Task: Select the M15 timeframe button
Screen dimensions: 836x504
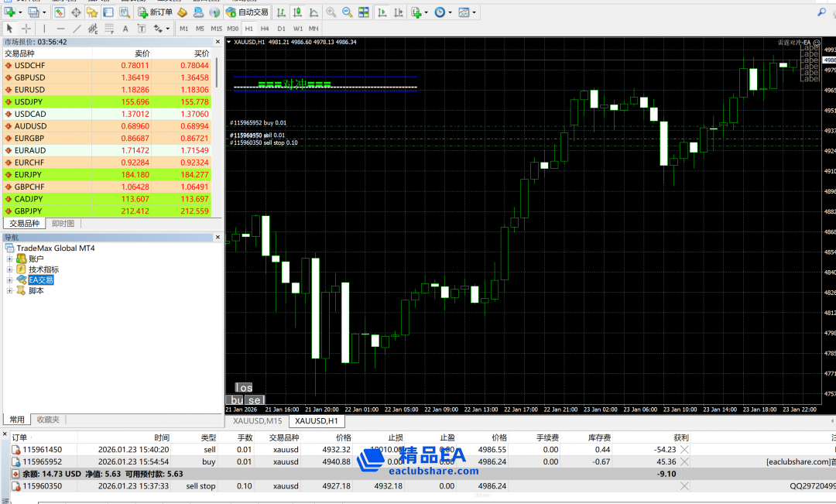Action: click(x=217, y=29)
